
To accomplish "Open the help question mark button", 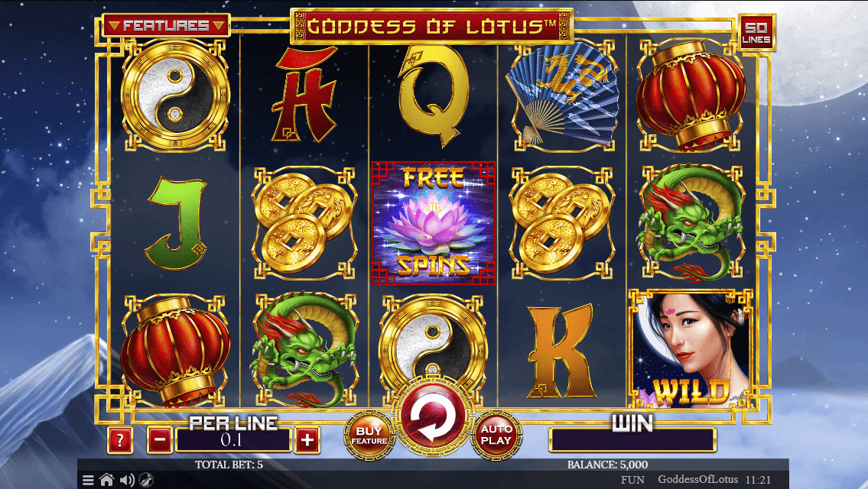I will click(x=120, y=440).
